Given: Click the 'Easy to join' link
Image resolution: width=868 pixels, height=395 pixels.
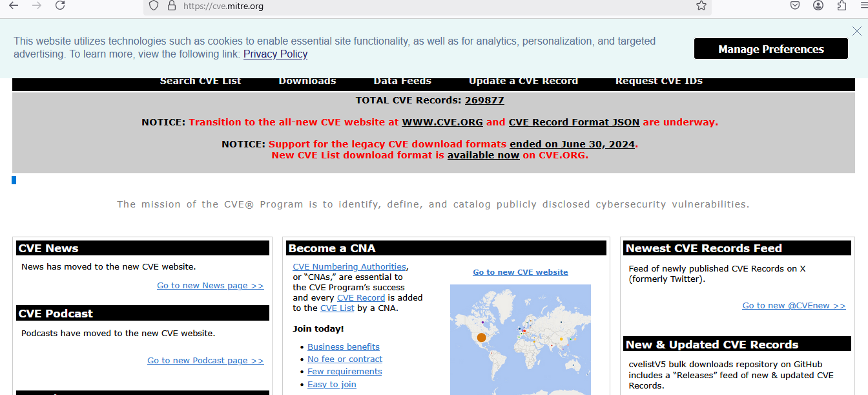Looking at the screenshot, I should pyautogui.click(x=332, y=385).
